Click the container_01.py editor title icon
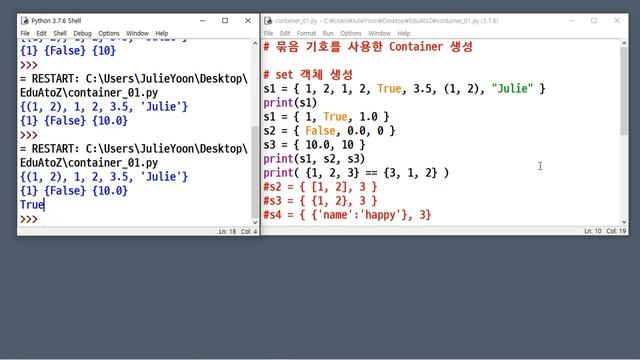The image size is (640, 360). 268,20
